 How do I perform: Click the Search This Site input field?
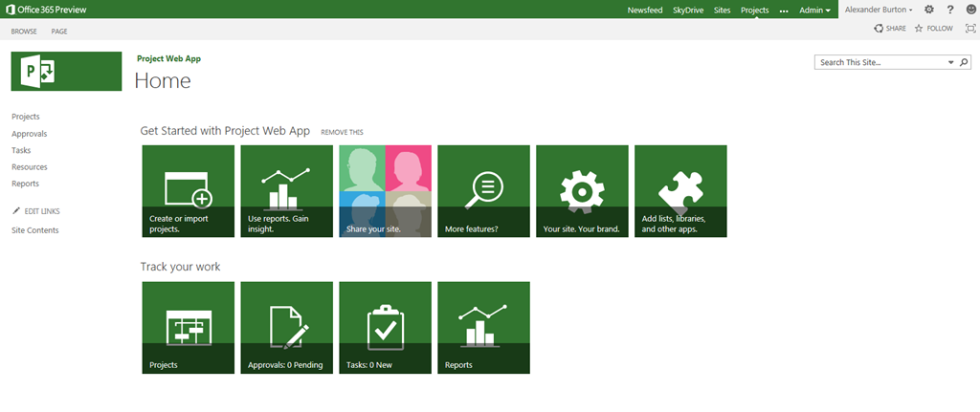tap(880, 62)
